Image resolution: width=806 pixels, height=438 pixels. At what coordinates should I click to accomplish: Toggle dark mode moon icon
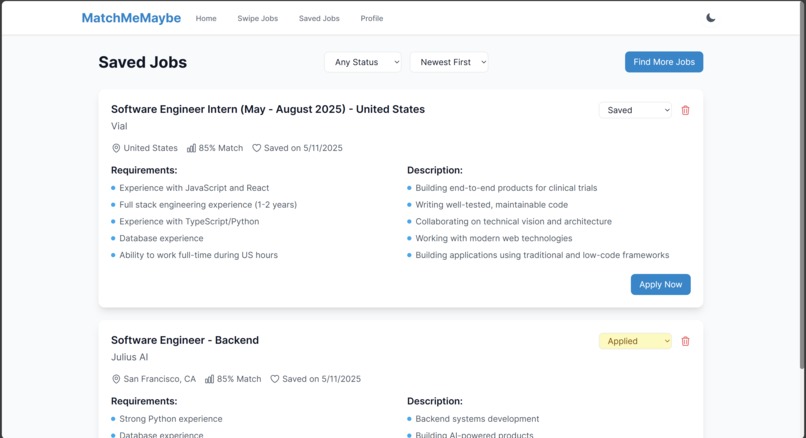710,18
